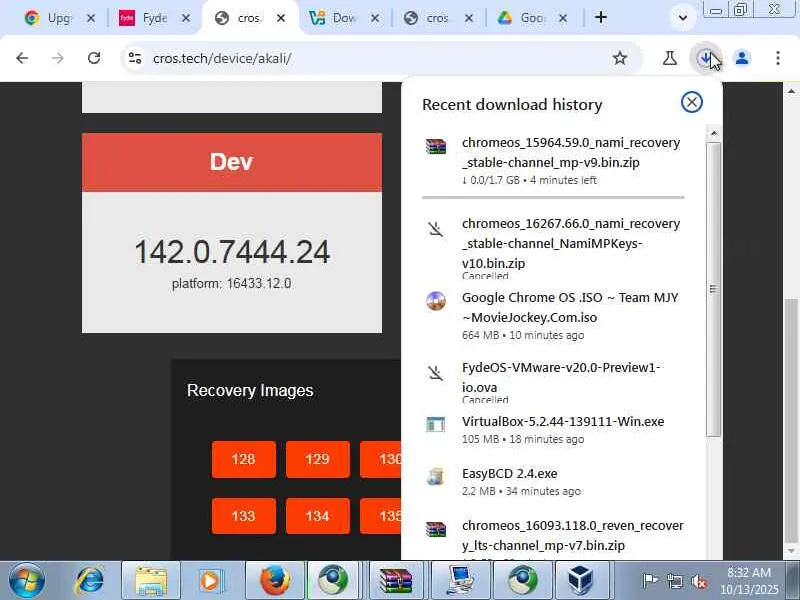
Task: Go back to the previous page
Action: click(x=22, y=58)
